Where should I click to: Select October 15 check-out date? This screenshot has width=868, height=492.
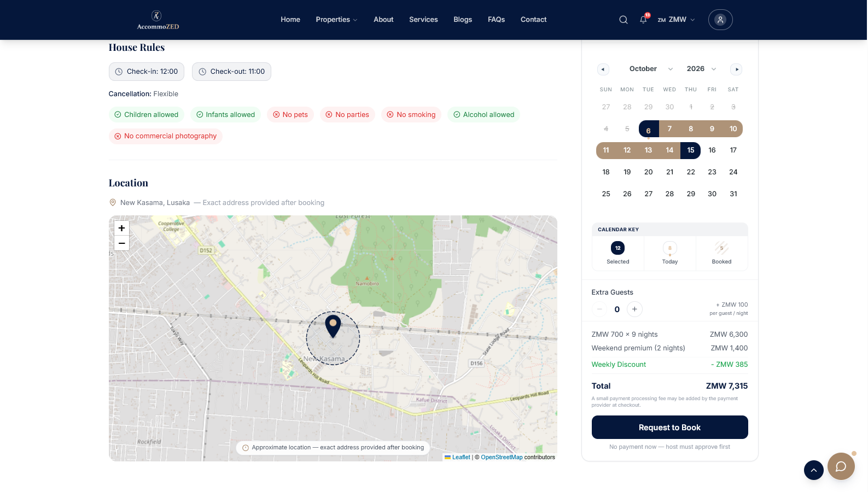[x=691, y=150]
